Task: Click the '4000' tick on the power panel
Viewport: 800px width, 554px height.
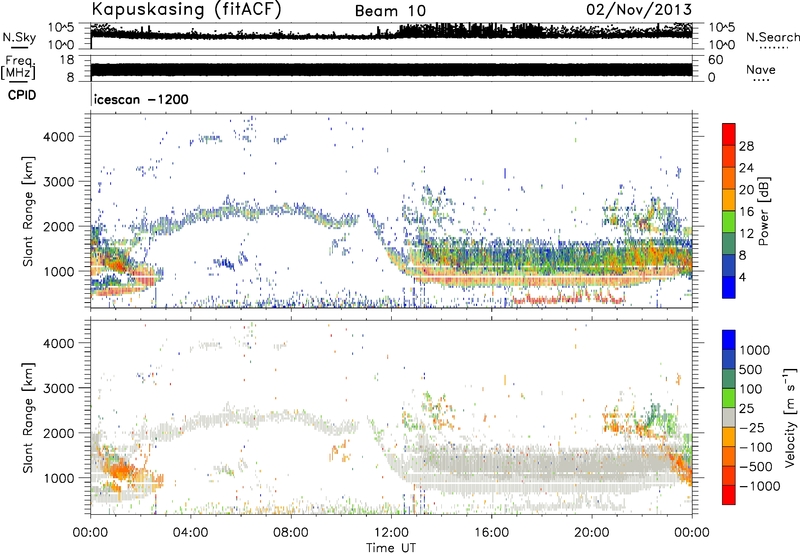Action: pos(58,137)
